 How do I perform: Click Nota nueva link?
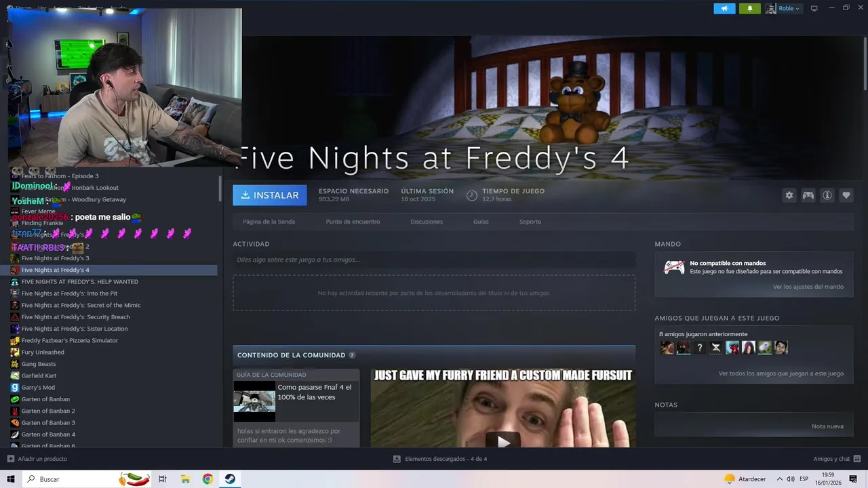[x=827, y=426]
